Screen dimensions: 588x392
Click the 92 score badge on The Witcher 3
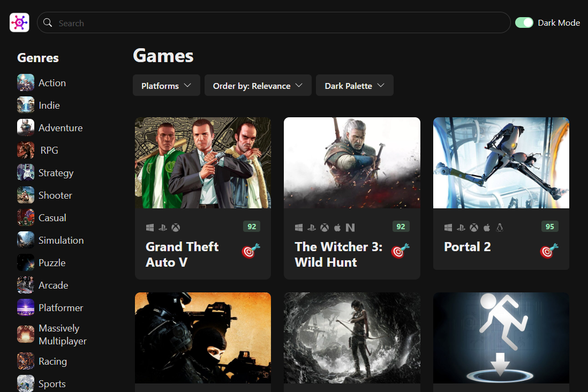401,227
